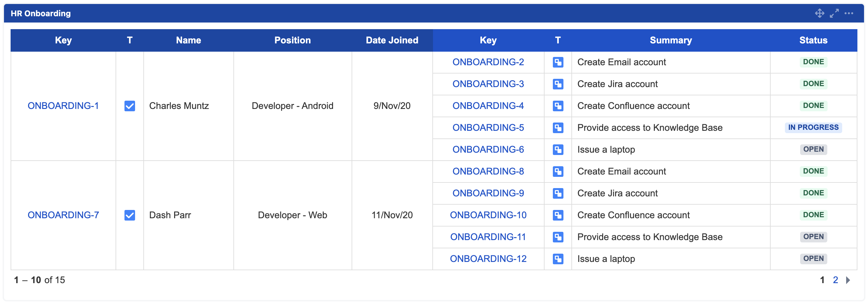Click the subtask icon for ONBOARDING-12

point(558,259)
